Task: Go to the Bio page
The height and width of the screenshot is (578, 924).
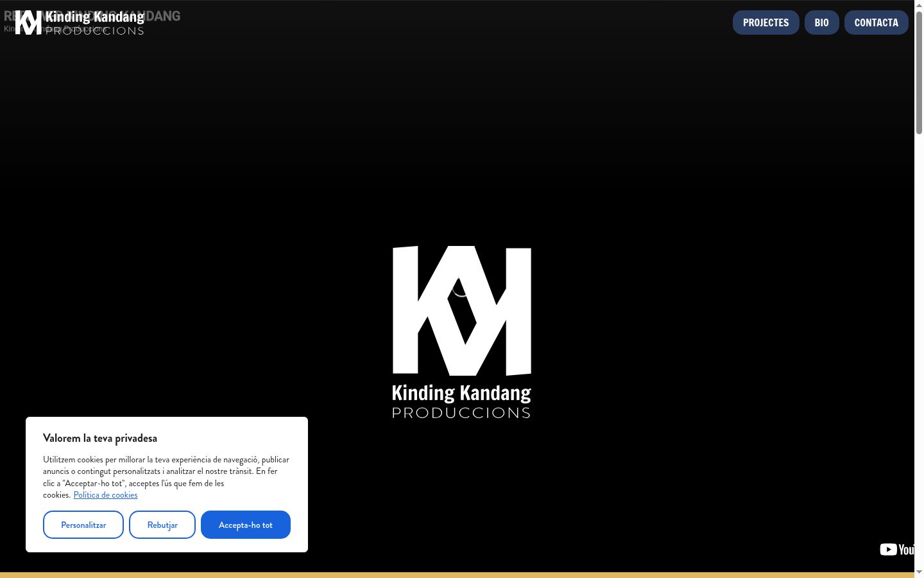Action: point(821,22)
